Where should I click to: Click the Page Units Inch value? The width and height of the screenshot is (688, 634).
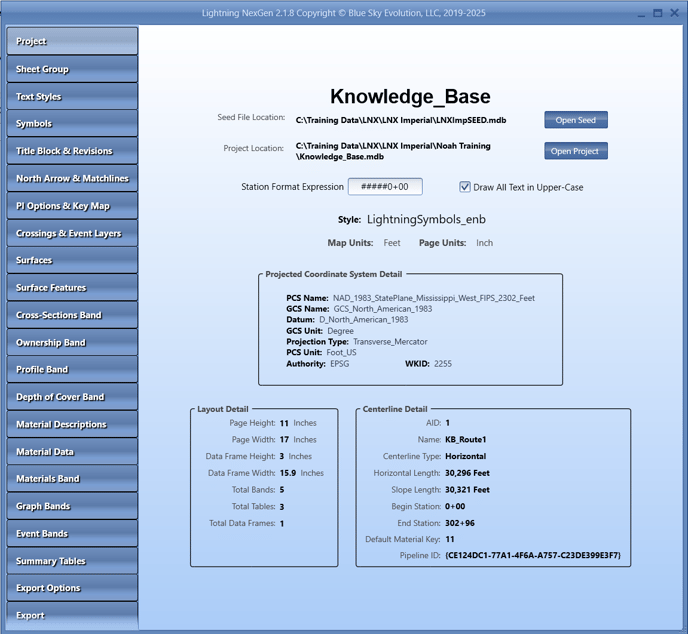484,243
